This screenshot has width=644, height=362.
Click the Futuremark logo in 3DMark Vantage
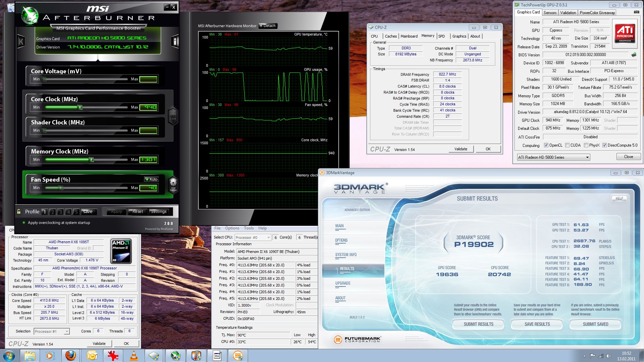357,340
